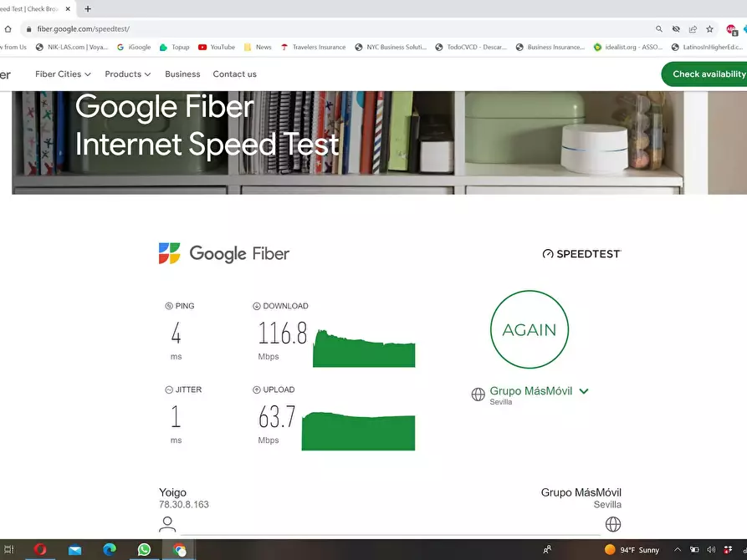Go to the Business page
Viewport: 747px width, 560px height.
182,74
